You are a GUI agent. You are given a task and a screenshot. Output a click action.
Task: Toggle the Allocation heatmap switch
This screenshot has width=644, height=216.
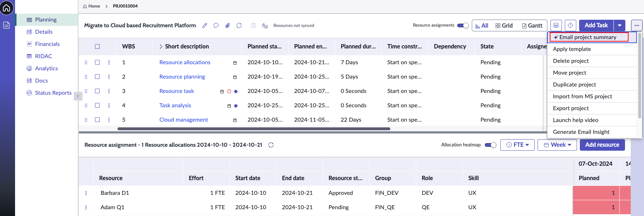coord(491,145)
